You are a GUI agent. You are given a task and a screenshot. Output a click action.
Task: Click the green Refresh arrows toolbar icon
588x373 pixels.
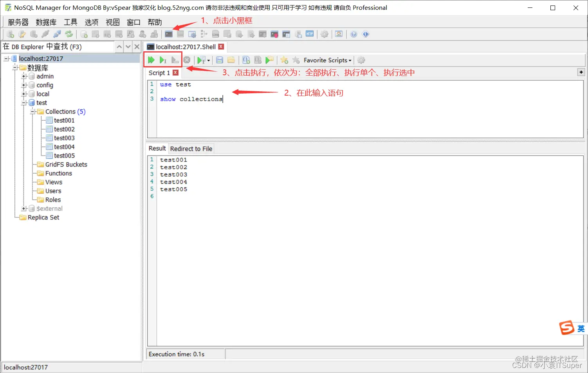coord(69,34)
